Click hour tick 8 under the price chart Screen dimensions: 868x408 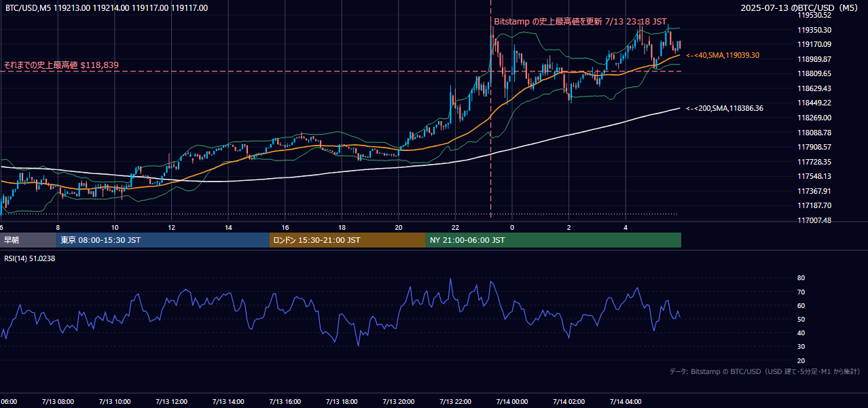click(x=58, y=227)
